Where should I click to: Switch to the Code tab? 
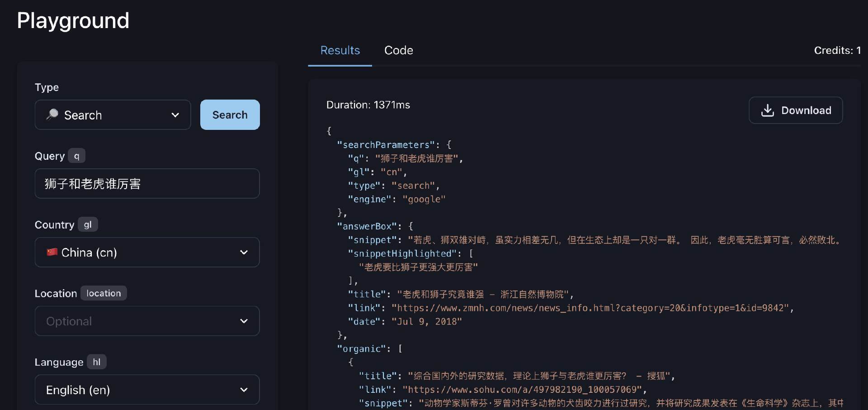398,51
